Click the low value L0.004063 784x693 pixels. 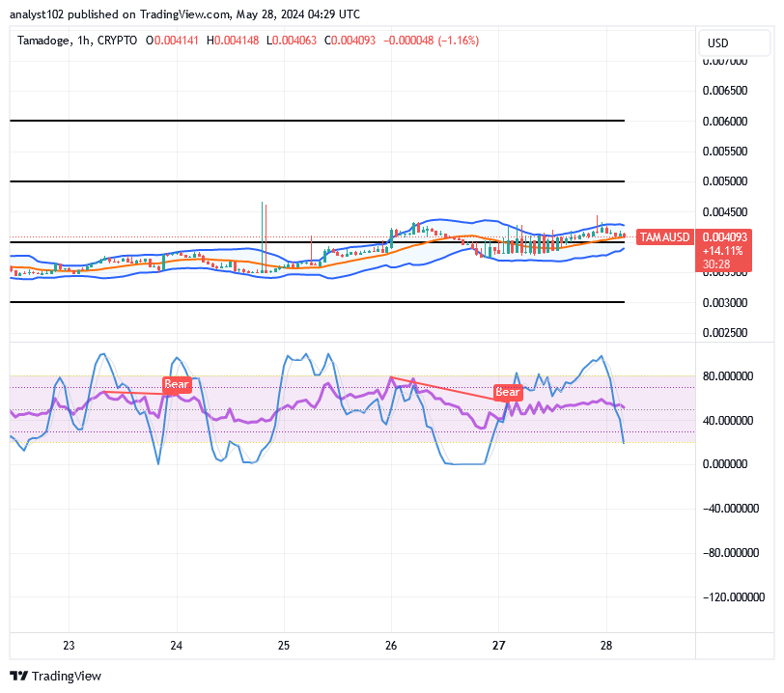[292, 41]
